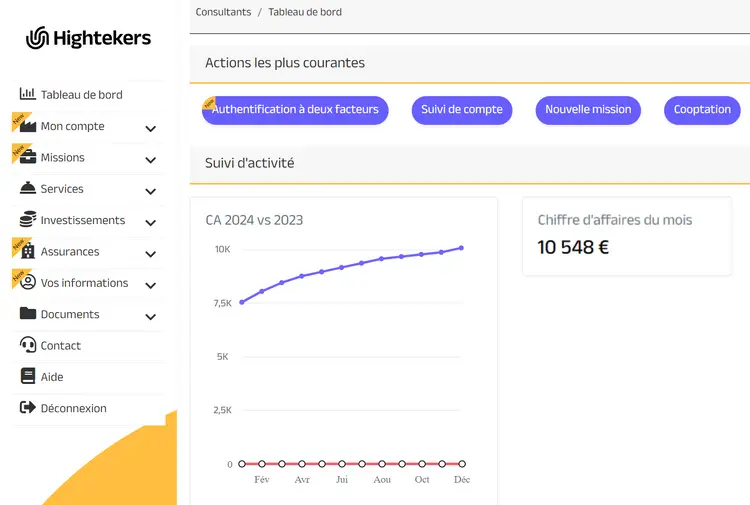Viewport: 750px width, 505px height.
Task: Click the Documents folder icon
Action: (28, 314)
